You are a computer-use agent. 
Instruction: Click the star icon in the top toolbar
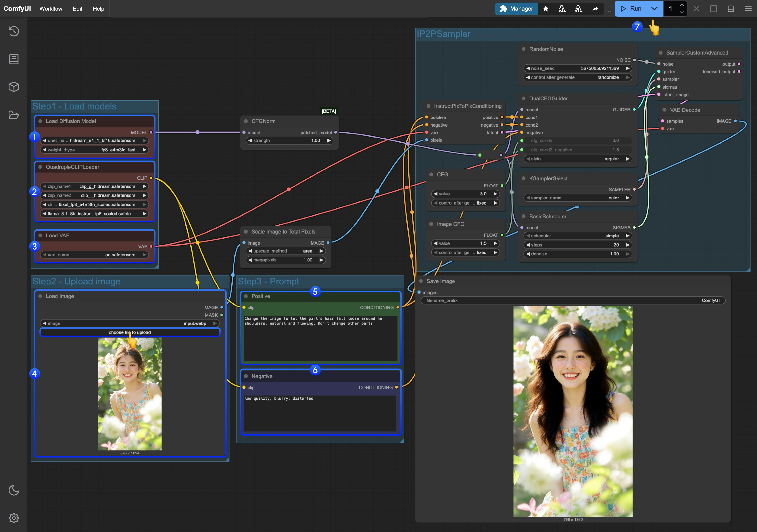pyautogui.click(x=546, y=9)
